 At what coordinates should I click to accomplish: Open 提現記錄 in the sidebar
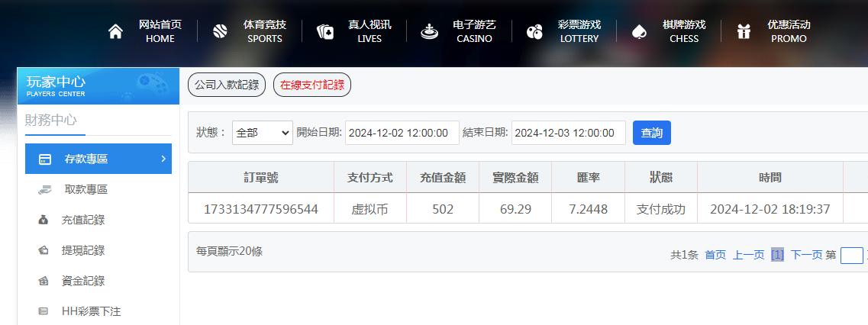point(82,250)
